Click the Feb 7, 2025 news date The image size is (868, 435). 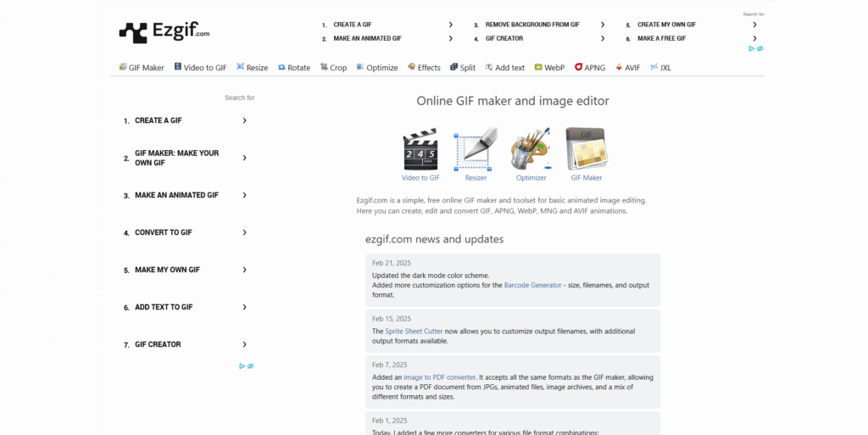point(390,365)
